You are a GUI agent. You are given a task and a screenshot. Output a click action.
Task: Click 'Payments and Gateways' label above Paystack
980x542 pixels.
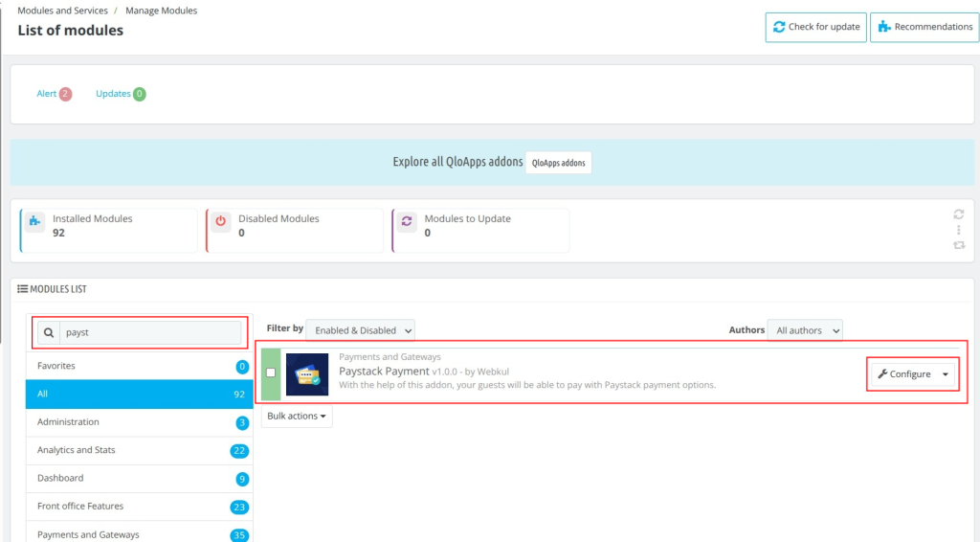click(x=390, y=357)
